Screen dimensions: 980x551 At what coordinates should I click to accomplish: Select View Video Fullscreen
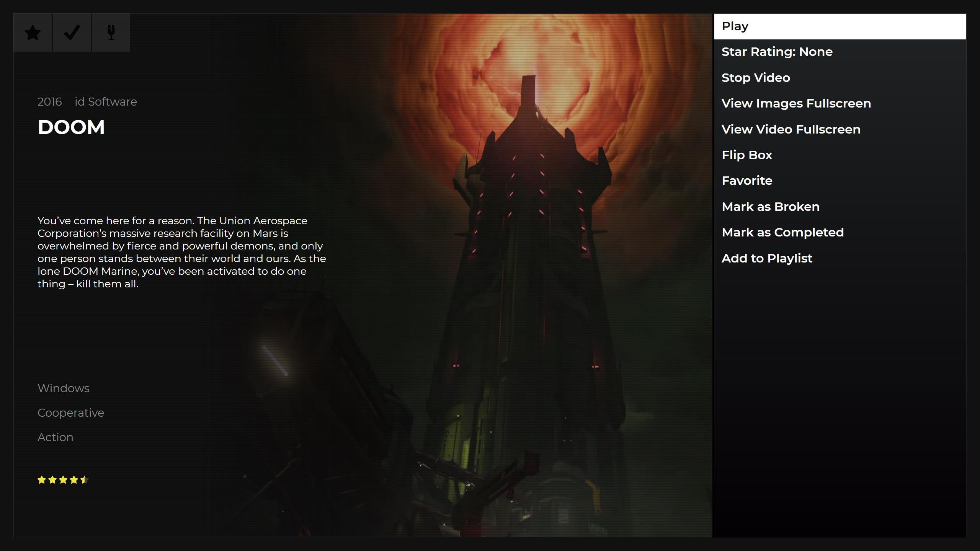[x=840, y=129]
